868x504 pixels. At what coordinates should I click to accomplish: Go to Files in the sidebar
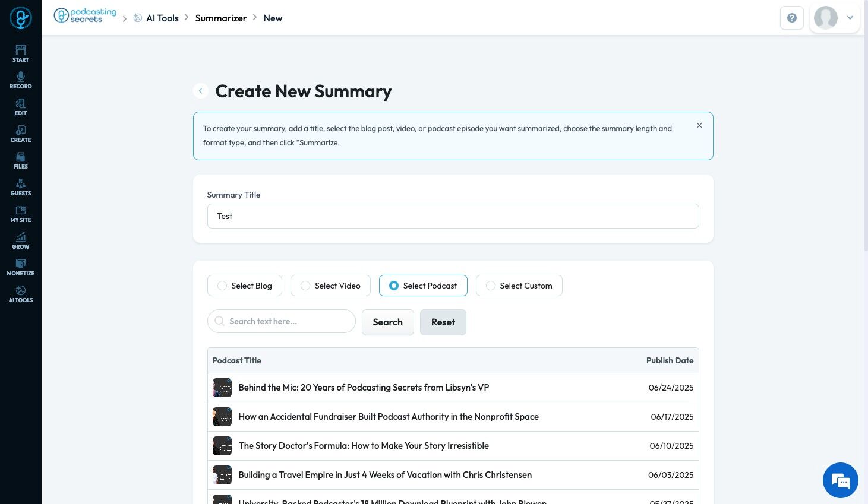point(21,160)
